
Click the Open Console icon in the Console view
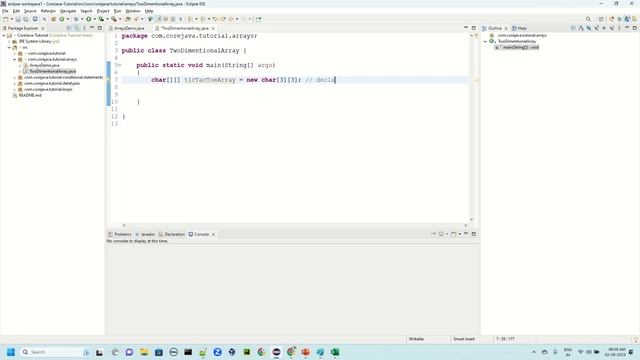pos(453,234)
